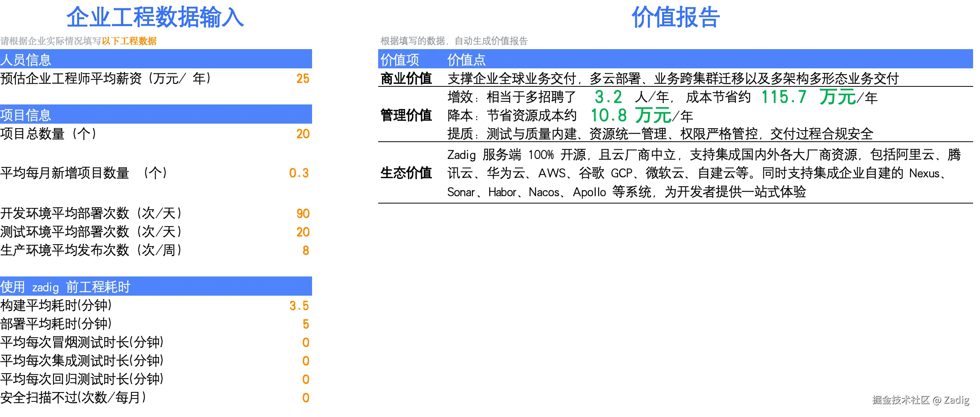
Task: Click the 价值点 column header
Action: click(466, 60)
